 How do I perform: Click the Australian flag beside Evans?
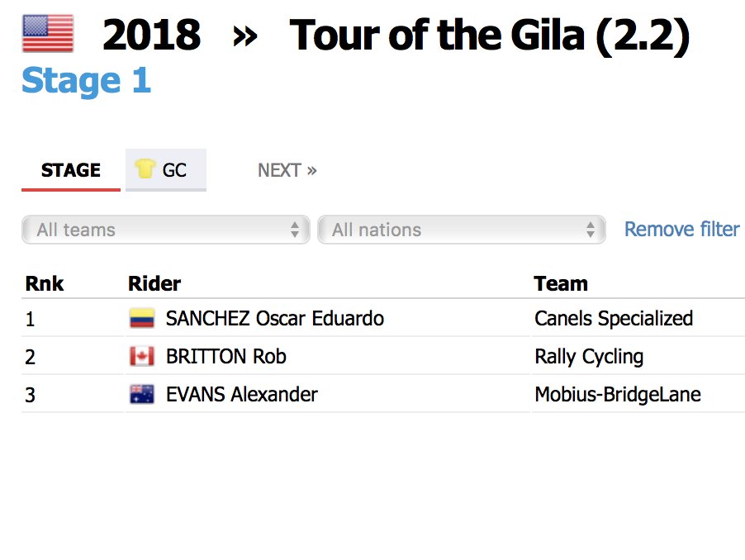coord(142,395)
